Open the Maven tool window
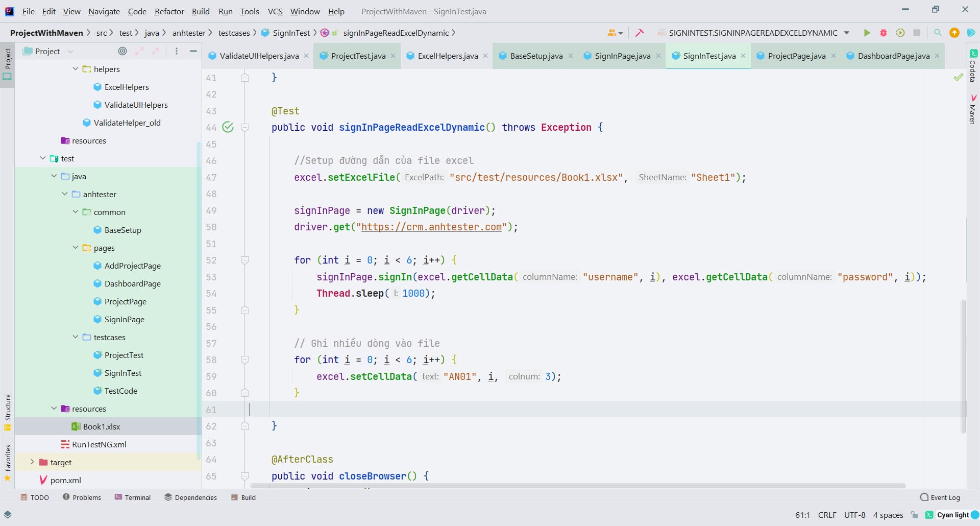 973,109
